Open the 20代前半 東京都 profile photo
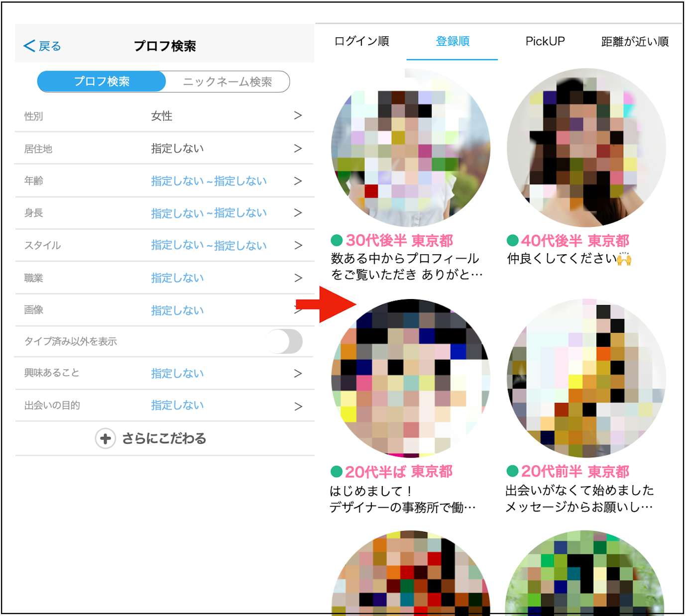 [586, 378]
